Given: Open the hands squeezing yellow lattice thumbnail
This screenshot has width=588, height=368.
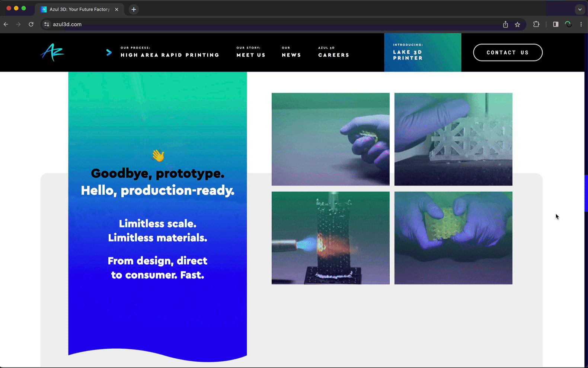Looking at the screenshot, I should 453,238.
